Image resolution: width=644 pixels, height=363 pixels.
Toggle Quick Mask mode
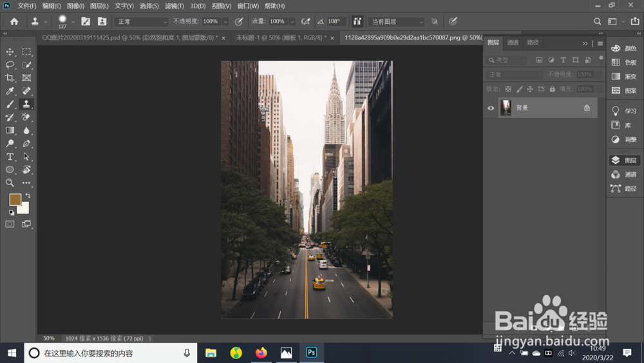click(10, 224)
